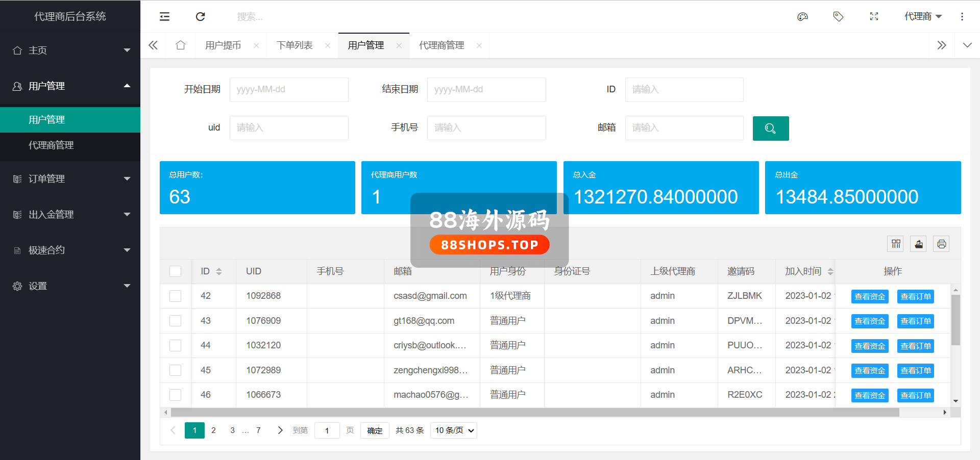Collapse the sidebar with the menu toggle icon
This screenshot has height=460, width=980.
tap(164, 17)
